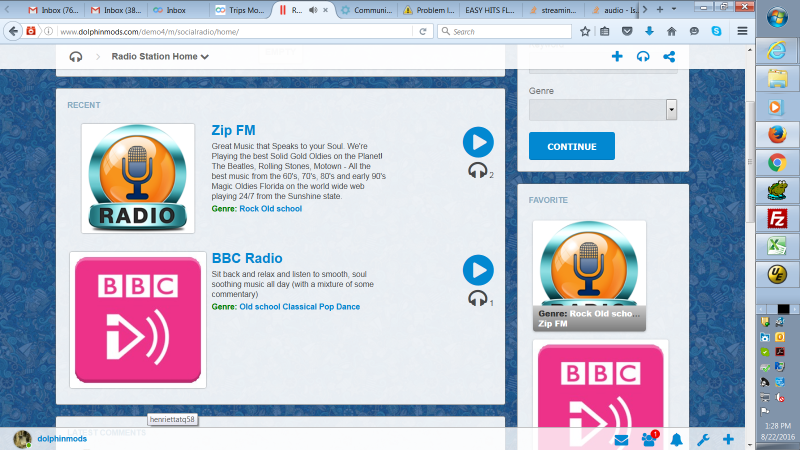
Task: Open downloads with the blue arrow icon
Action: [649, 31]
